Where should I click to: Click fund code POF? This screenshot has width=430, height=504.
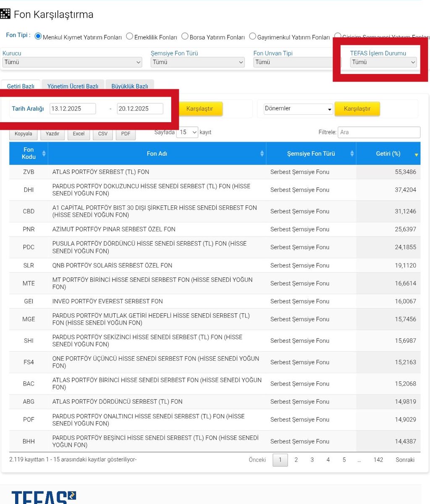click(x=29, y=420)
